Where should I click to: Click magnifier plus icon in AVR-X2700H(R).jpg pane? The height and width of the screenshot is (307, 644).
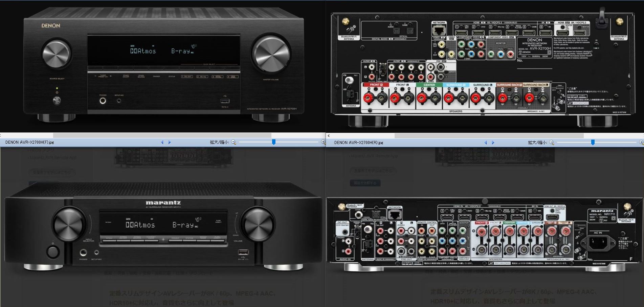641,143
